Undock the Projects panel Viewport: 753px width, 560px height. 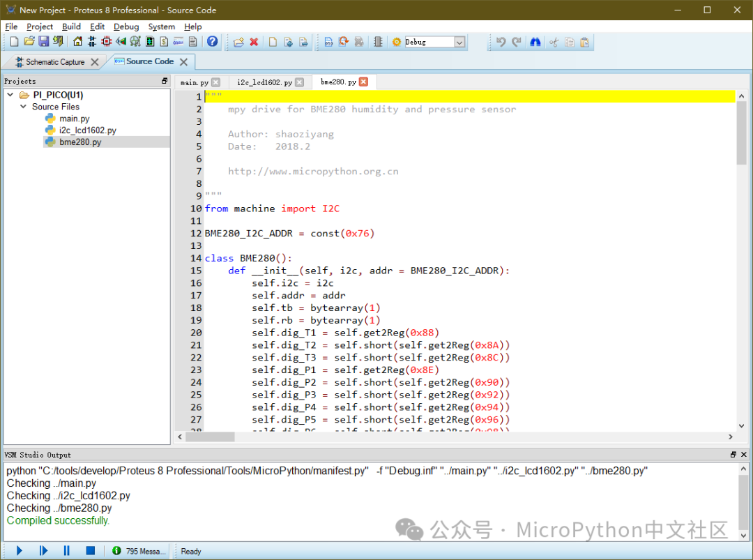165,81
